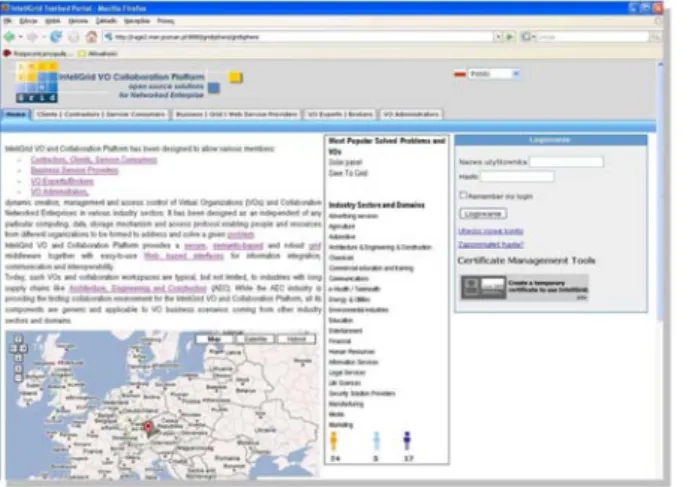692x487 pixels.
Task: Open the Business Service Providers link
Action: 75,170
